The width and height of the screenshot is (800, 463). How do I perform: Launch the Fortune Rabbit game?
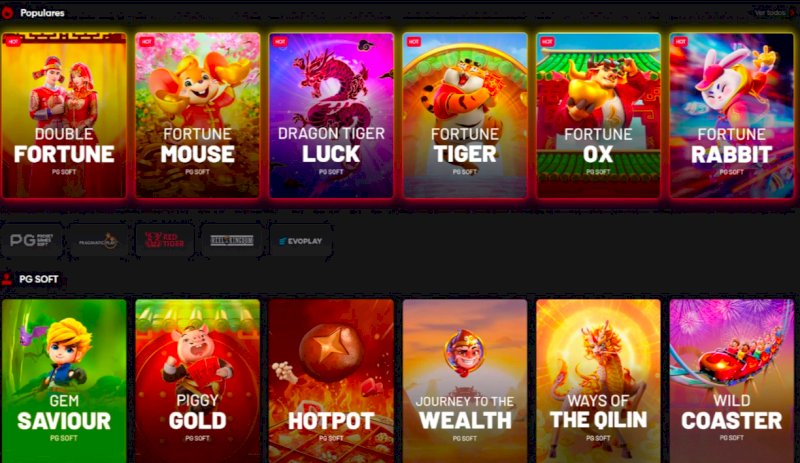tap(732, 115)
